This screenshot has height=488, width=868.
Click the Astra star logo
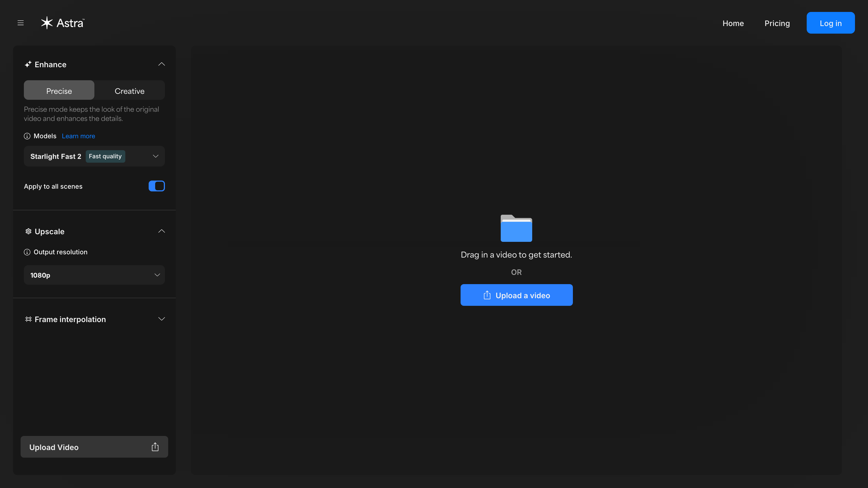click(47, 23)
